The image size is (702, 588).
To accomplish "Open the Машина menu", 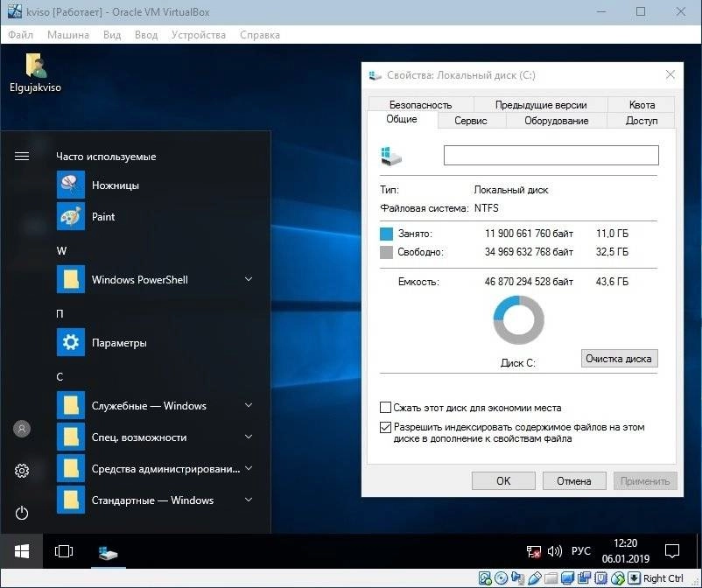I will coord(68,35).
